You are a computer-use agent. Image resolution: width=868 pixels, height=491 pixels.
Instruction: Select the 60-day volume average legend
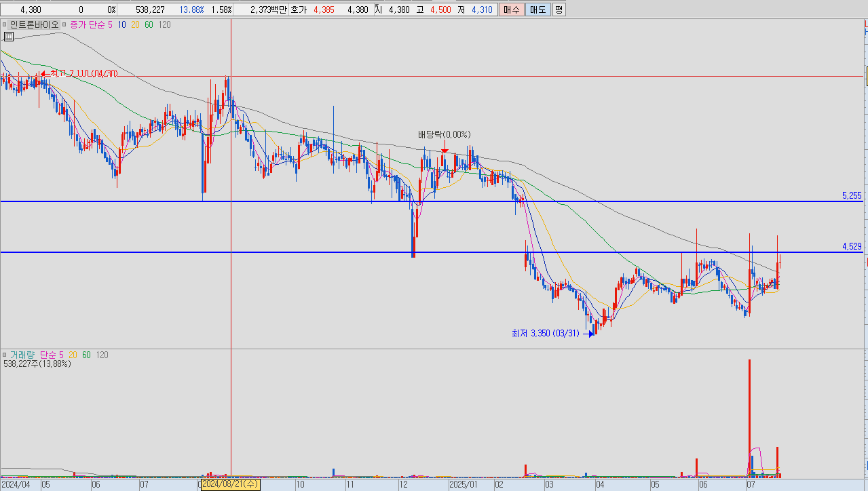pyautogui.click(x=86, y=355)
